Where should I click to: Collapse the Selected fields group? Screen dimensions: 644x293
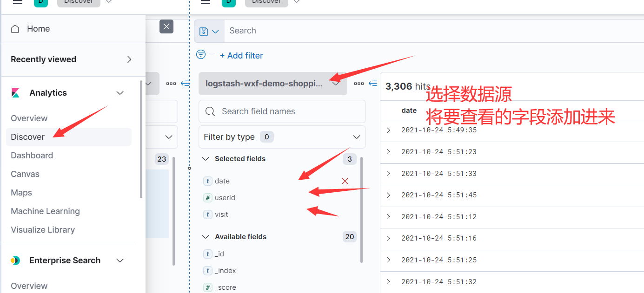pos(206,159)
